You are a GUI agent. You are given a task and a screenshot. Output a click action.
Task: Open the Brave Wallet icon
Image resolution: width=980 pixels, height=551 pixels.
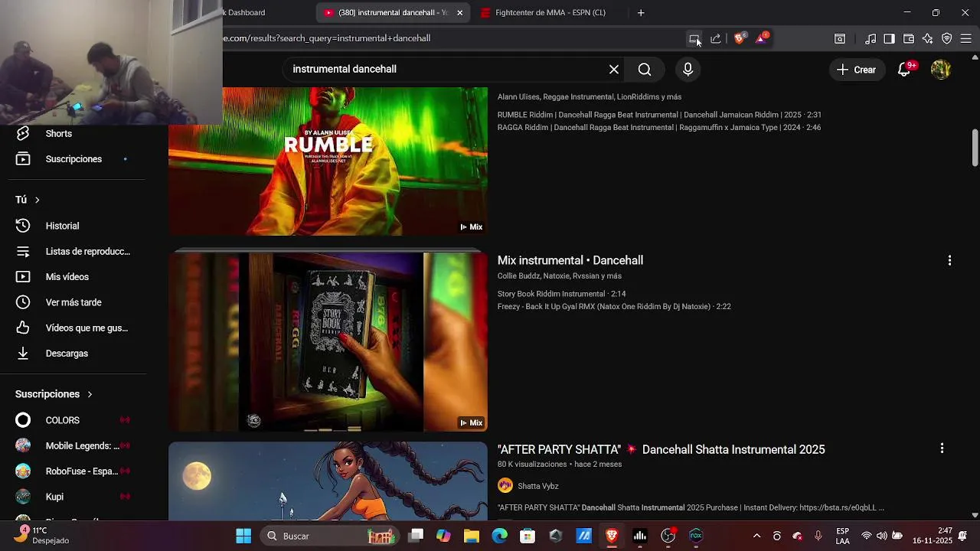[909, 38]
